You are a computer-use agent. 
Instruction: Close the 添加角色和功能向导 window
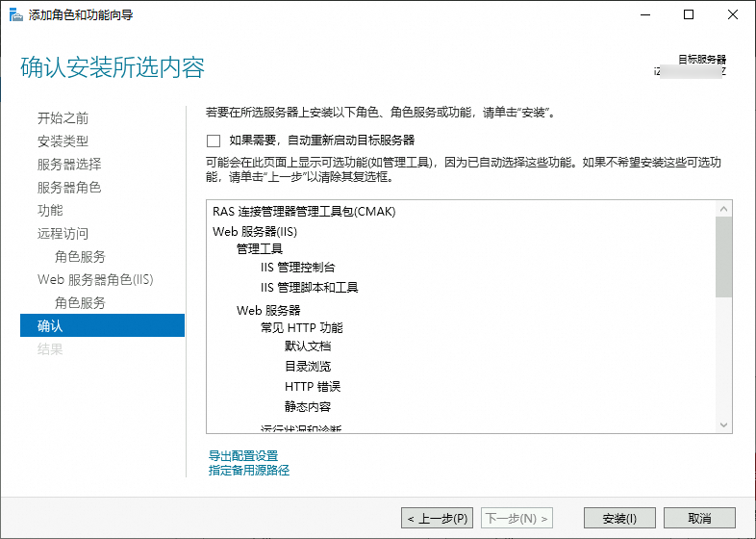click(x=733, y=14)
